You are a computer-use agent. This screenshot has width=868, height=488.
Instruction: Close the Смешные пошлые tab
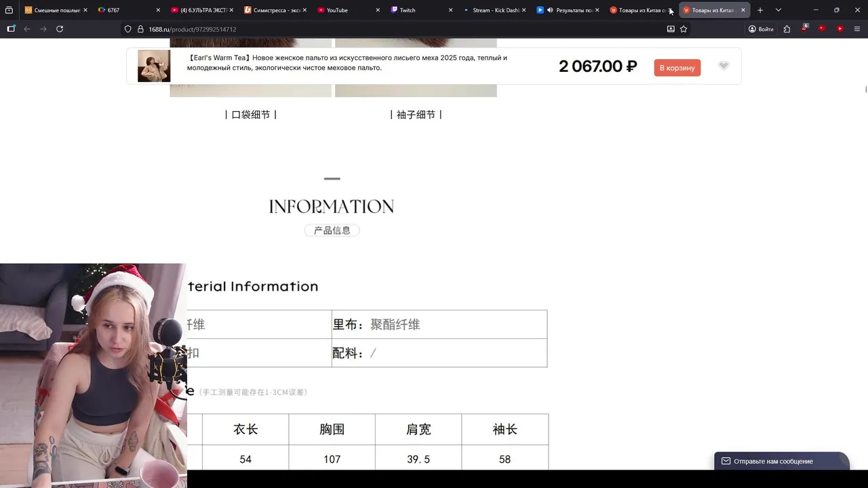(x=85, y=10)
